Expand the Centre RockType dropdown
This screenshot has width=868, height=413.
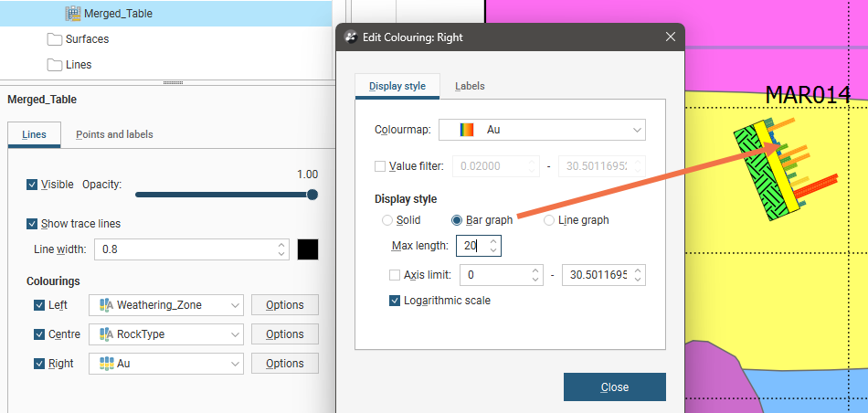click(166, 334)
